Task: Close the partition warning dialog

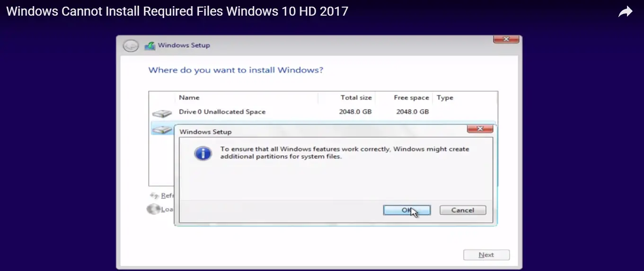Action: (480, 128)
